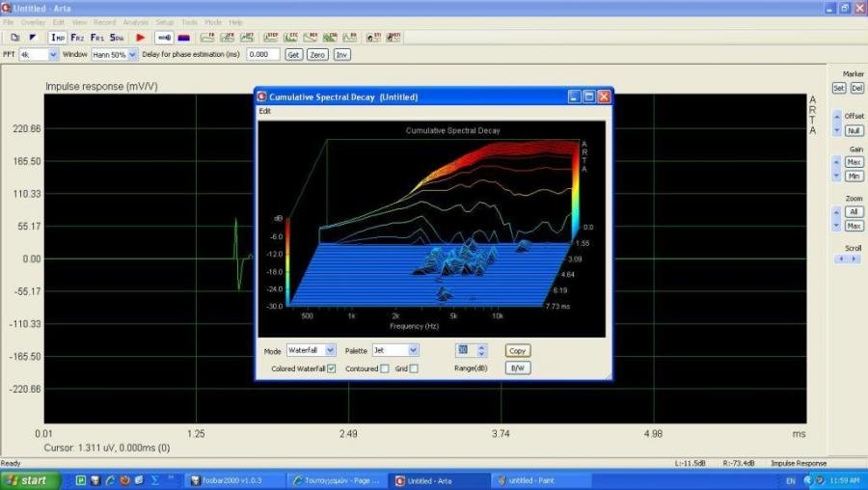This screenshot has width=868, height=490.
Task: Open the 2FR toolbar graph icon
Action: coord(228,37)
